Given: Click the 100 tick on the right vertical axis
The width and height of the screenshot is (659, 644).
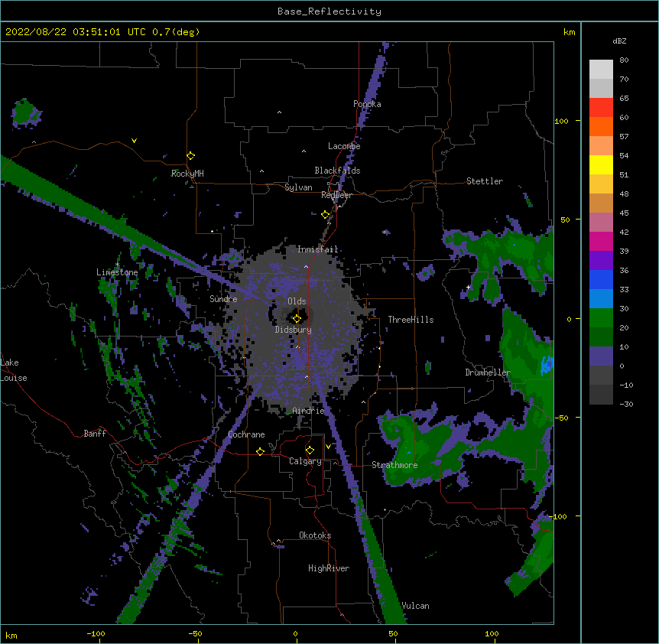Looking at the screenshot, I should [x=561, y=121].
